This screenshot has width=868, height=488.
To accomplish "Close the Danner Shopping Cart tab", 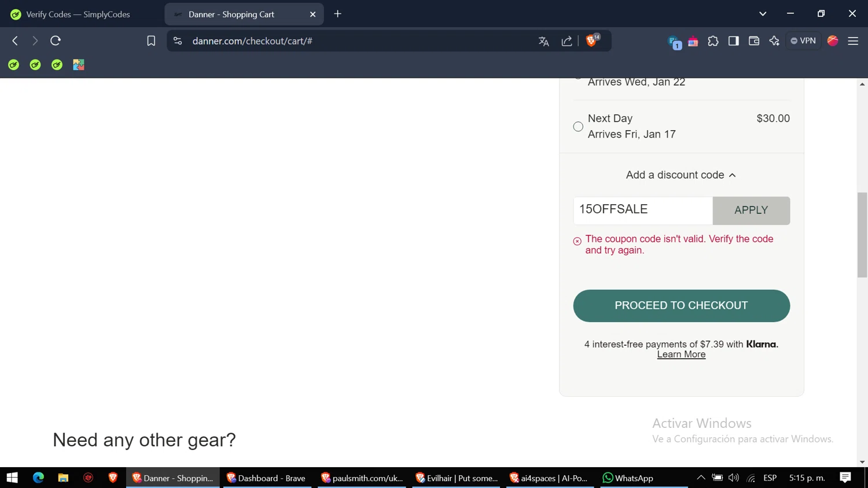I will coord(312,14).
